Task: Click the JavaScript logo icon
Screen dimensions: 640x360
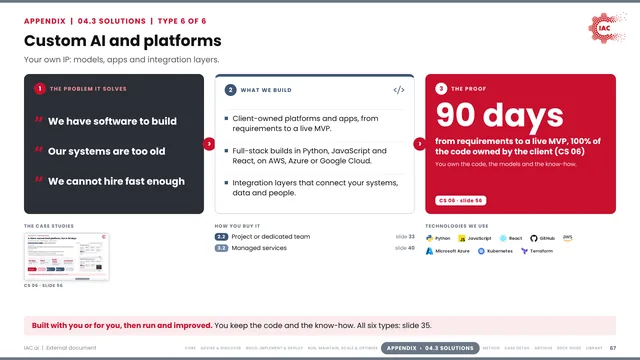Action: pyautogui.click(x=462, y=238)
